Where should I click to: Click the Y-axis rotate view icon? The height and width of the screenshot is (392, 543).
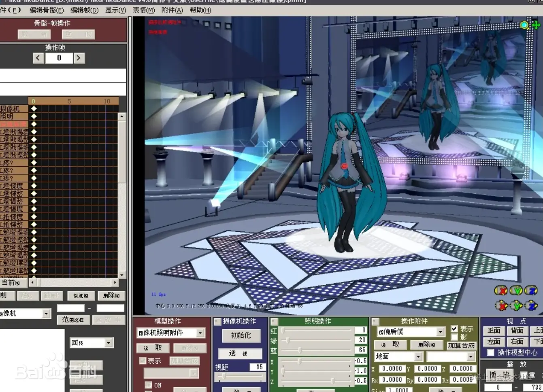point(516,290)
